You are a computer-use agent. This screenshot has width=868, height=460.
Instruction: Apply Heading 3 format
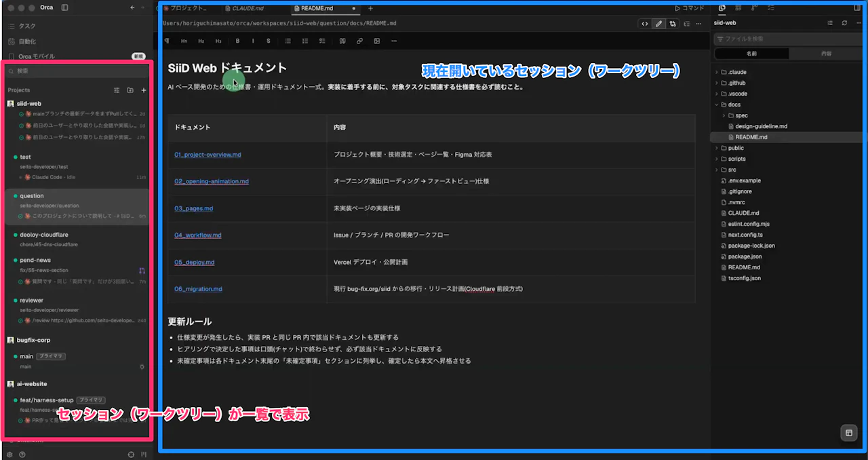218,41
